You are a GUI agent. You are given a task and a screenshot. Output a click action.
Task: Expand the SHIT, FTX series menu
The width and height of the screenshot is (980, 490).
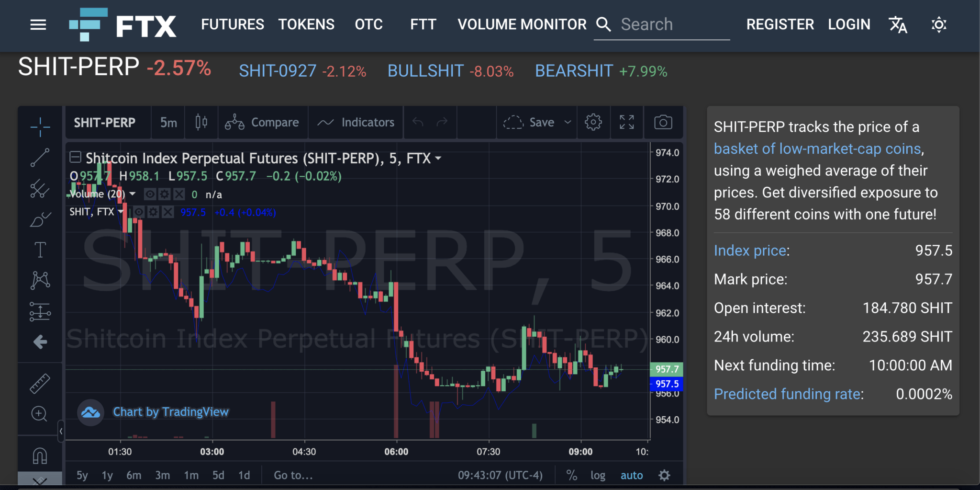(121, 212)
